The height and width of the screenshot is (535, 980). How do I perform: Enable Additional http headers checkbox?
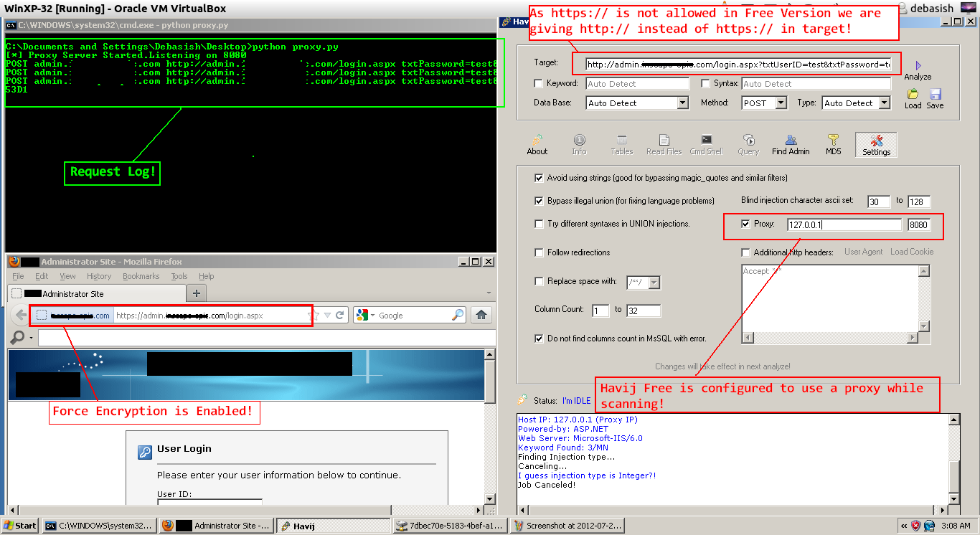(745, 252)
